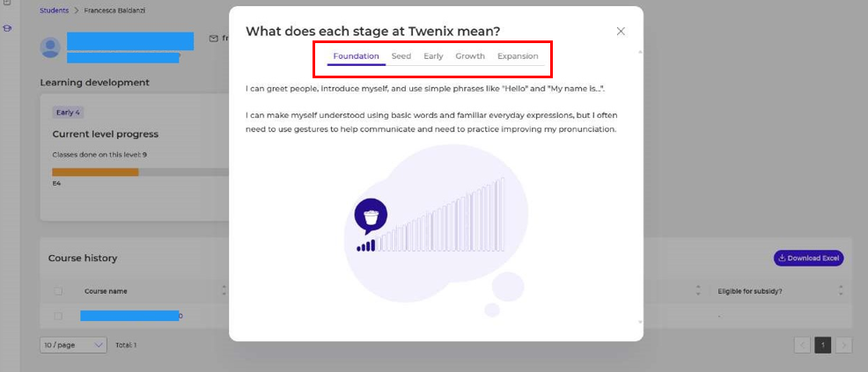The width and height of the screenshot is (868, 372).
Task: Sort by Eligible for subsidy column
Action: coord(841,291)
